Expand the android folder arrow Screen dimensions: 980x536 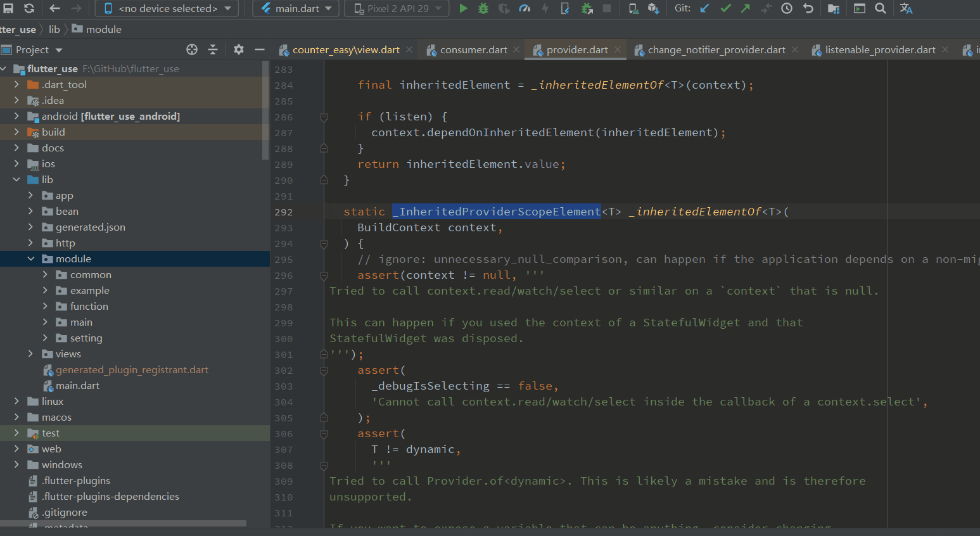[x=16, y=116]
